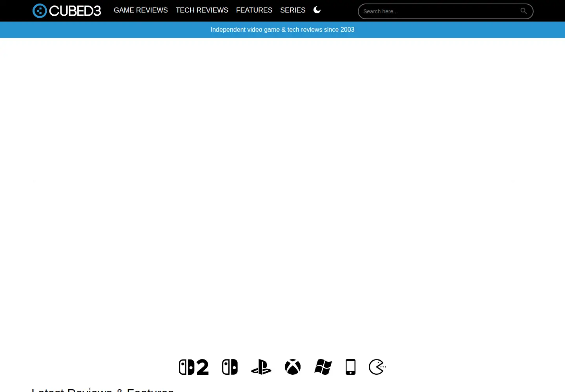Open the Features menu item
Viewport: 565px width, 392px height.
[254, 10]
